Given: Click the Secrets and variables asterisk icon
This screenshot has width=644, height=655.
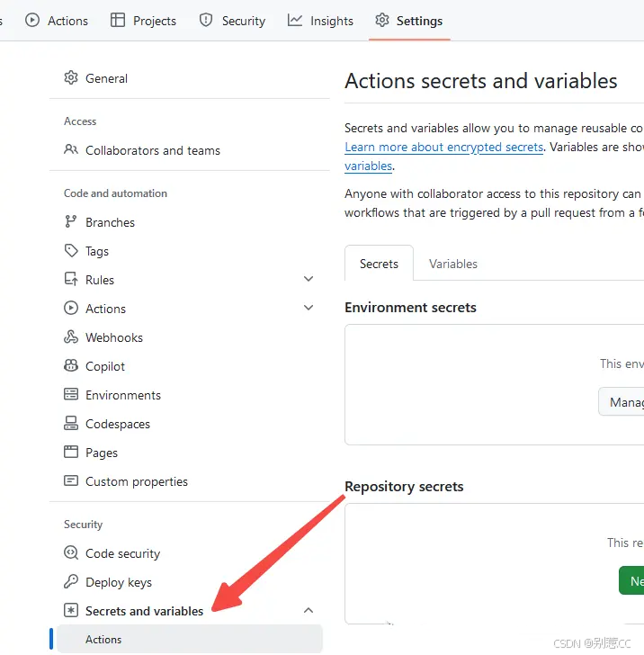Looking at the screenshot, I should [71, 610].
